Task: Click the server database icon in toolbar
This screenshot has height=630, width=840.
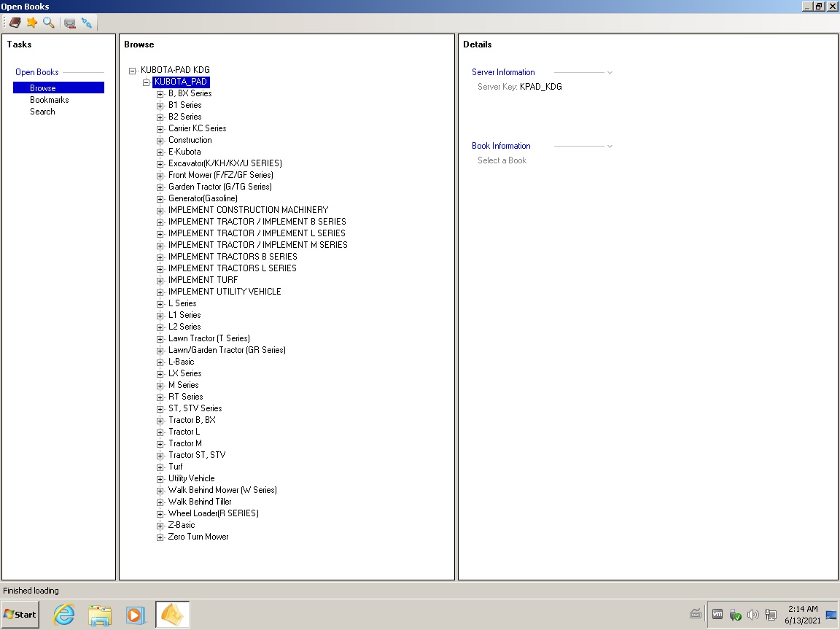Action: click(x=70, y=23)
